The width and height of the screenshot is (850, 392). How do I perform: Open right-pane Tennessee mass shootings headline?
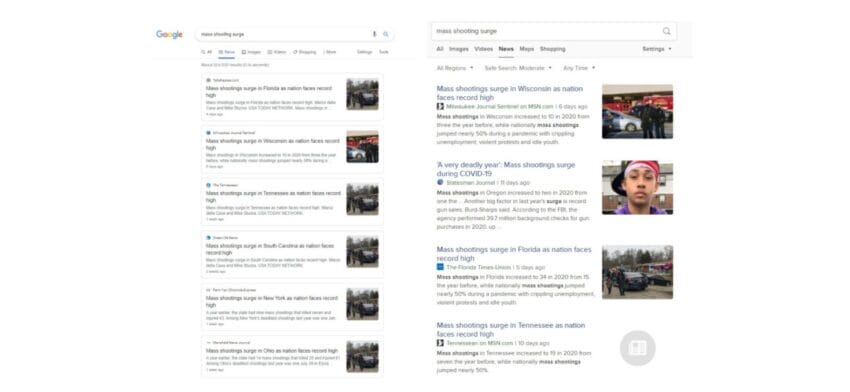click(511, 330)
